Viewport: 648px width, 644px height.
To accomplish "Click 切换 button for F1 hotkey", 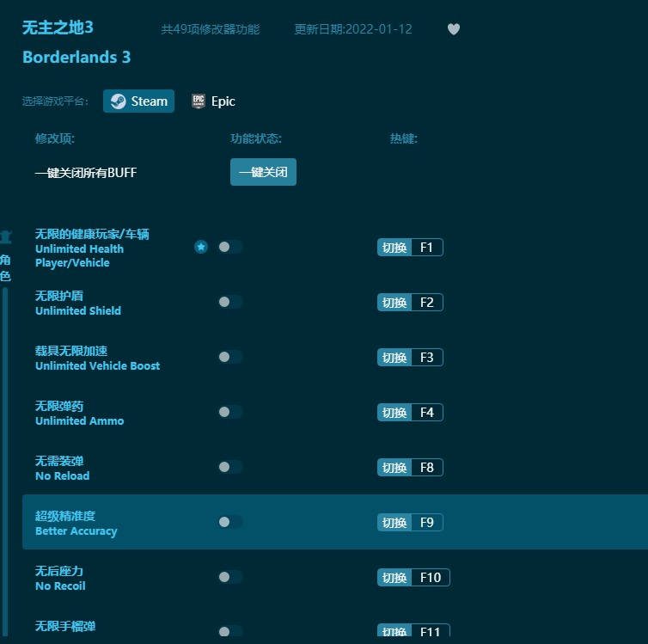I will pyautogui.click(x=394, y=247).
